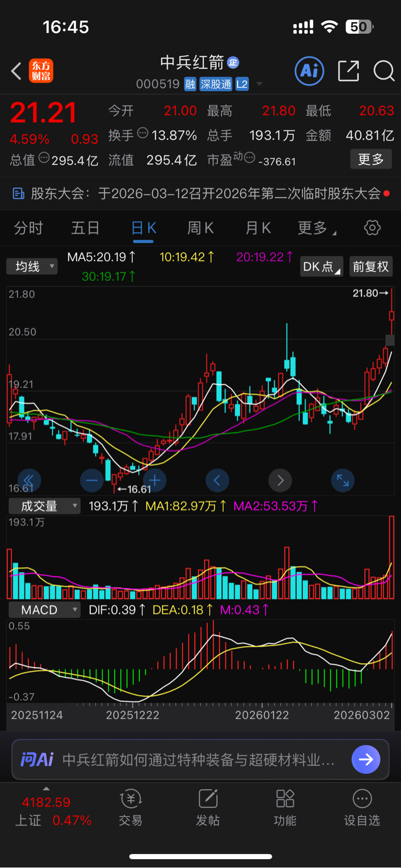Open the DK点 selector
The height and width of the screenshot is (868, 401).
pyautogui.click(x=321, y=267)
